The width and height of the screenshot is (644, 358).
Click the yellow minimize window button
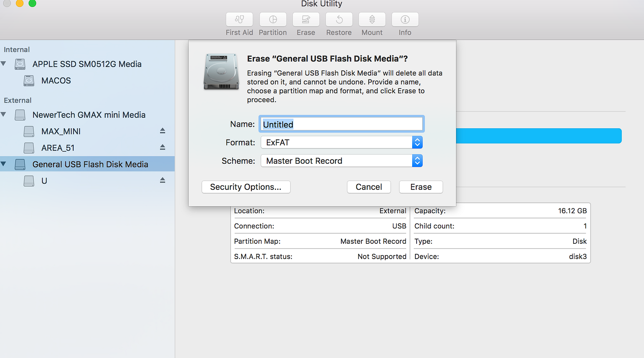point(20,3)
